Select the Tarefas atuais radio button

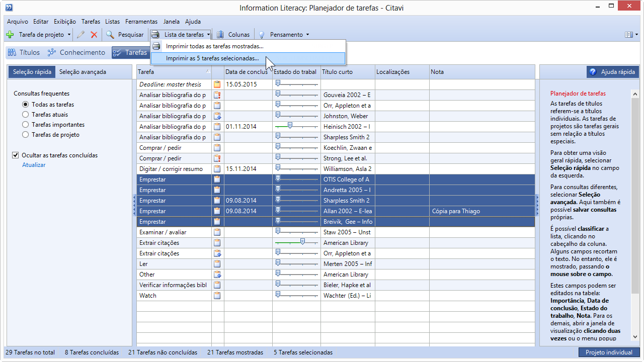25,115
